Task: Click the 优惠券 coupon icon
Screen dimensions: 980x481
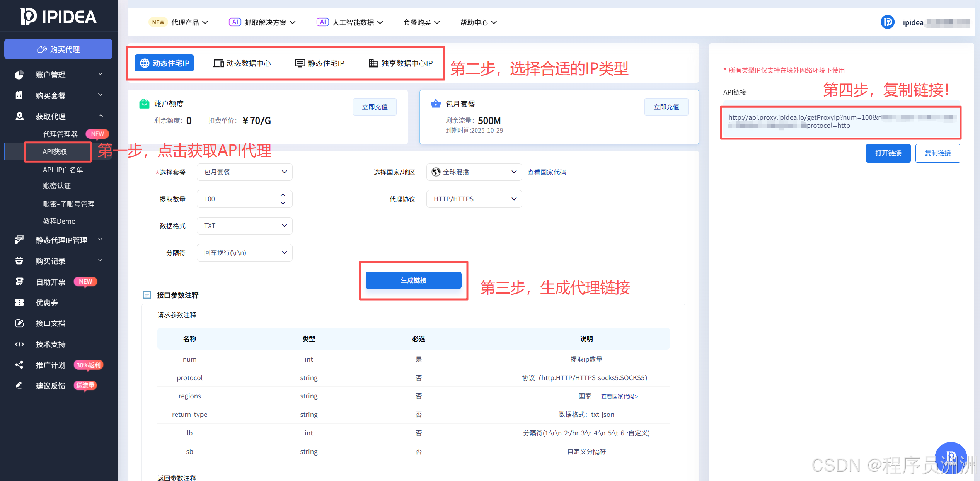Action: 19,303
